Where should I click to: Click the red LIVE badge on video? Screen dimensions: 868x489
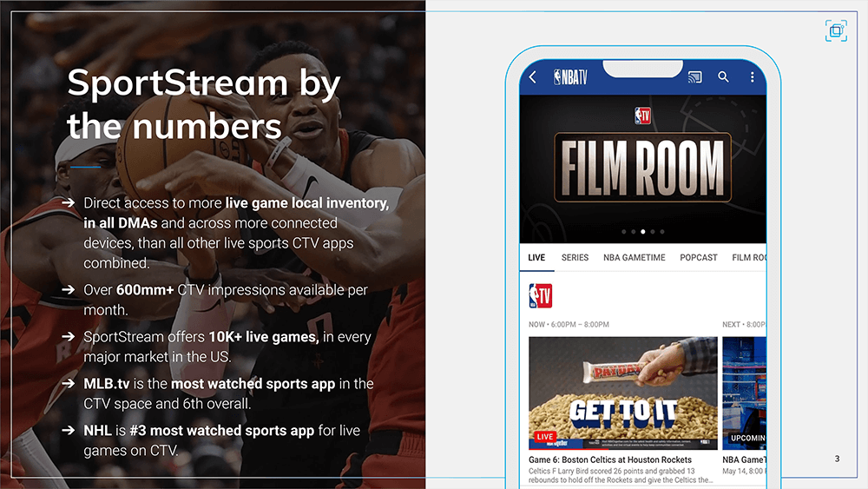click(545, 437)
